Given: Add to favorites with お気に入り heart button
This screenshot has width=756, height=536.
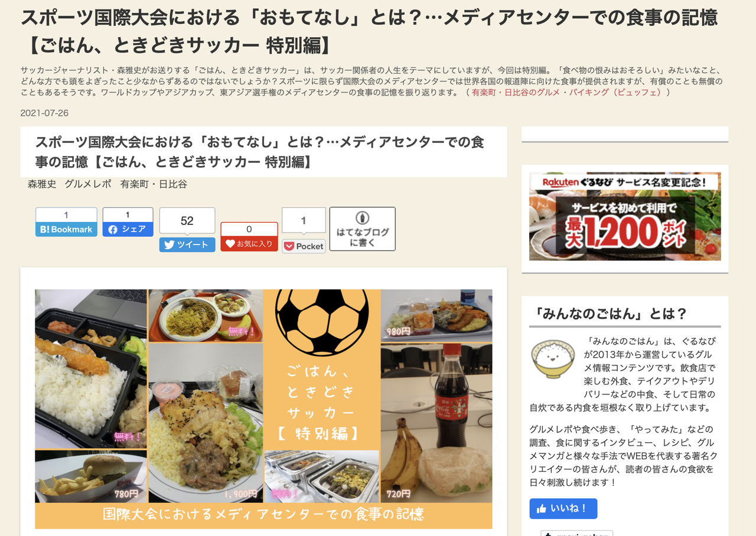Looking at the screenshot, I should 249,244.
